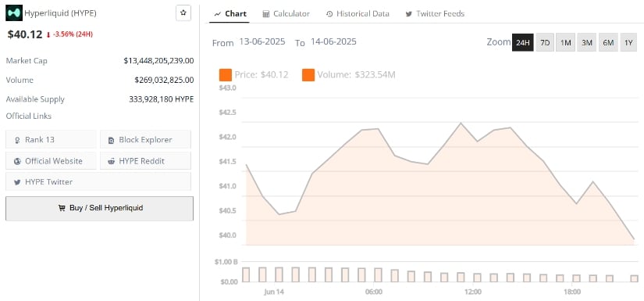The height and width of the screenshot is (301, 644).
Task: Click the Rank 13 medal icon
Action: tap(17, 140)
